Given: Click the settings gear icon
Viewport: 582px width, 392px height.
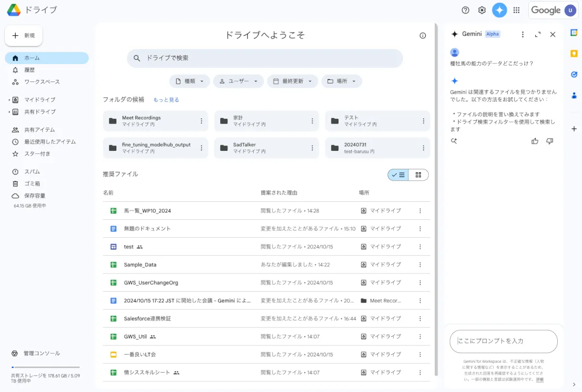Looking at the screenshot, I should [x=482, y=10].
